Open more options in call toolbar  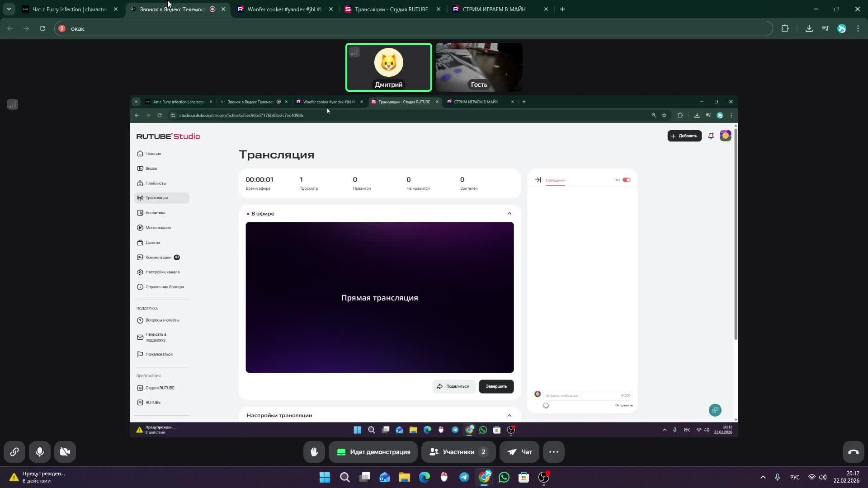point(553,452)
